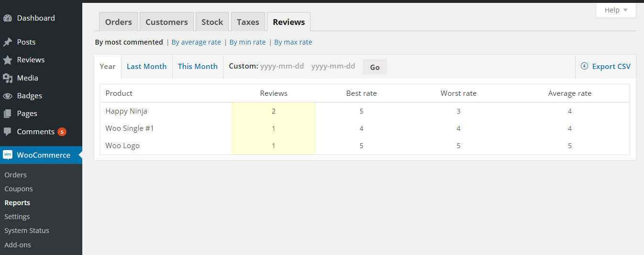This screenshot has width=644, height=255.
Task: Open the Stock report tab
Action: [x=212, y=22]
